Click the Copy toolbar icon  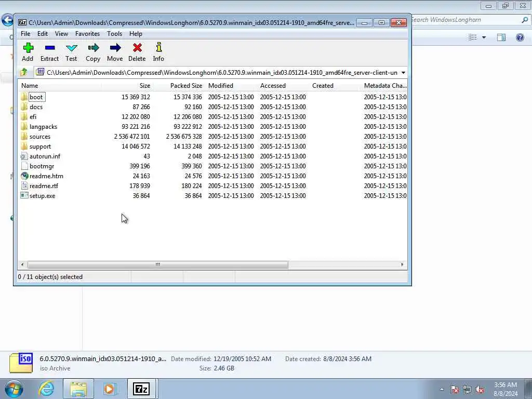[93, 48]
